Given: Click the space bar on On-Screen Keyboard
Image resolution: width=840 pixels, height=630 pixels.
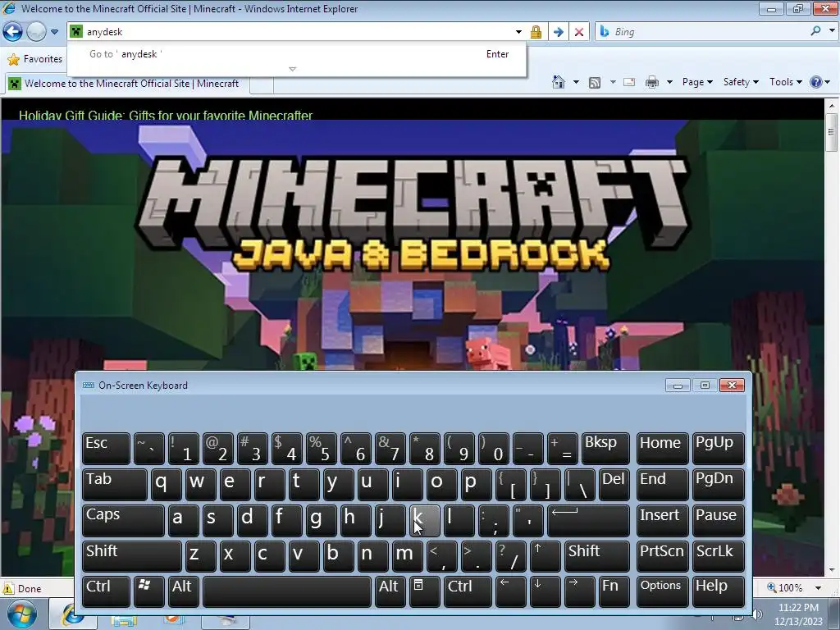Looking at the screenshot, I should (x=286, y=591).
